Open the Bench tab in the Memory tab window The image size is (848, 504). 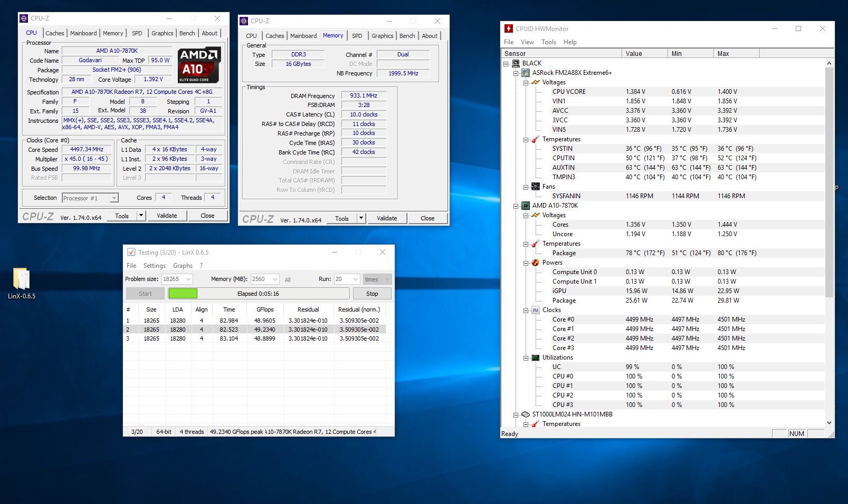pos(407,36)
